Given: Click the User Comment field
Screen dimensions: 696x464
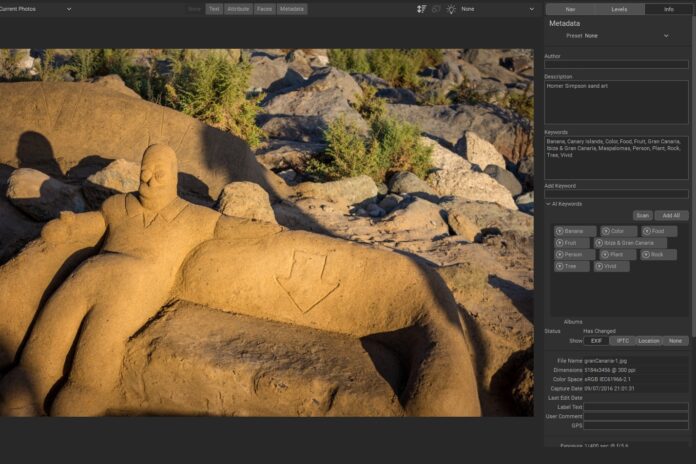Looking at the screenshot, I should (636, 416).
